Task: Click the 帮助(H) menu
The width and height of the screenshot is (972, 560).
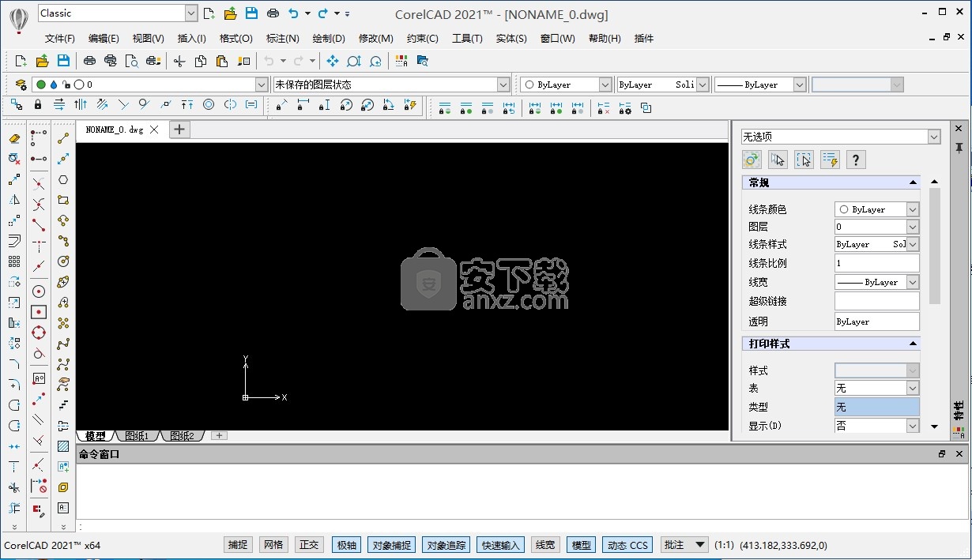Action: (x=605, y=38)
